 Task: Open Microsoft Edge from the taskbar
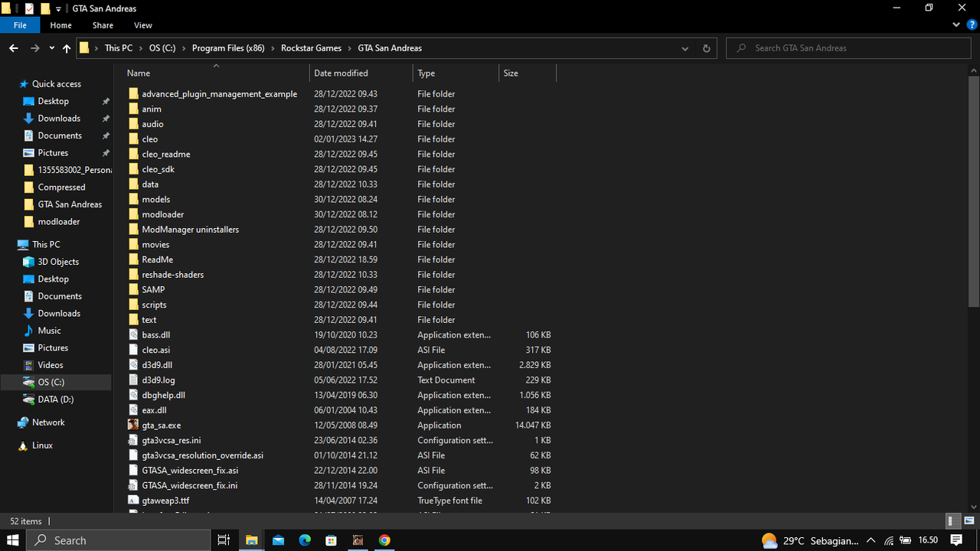(x=305, y=540)
